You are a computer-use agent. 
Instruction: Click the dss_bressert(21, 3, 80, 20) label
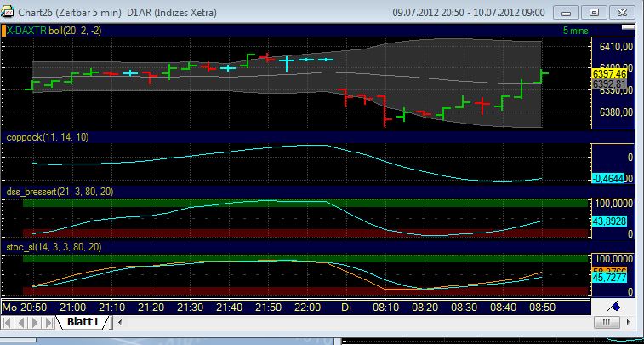60,191
